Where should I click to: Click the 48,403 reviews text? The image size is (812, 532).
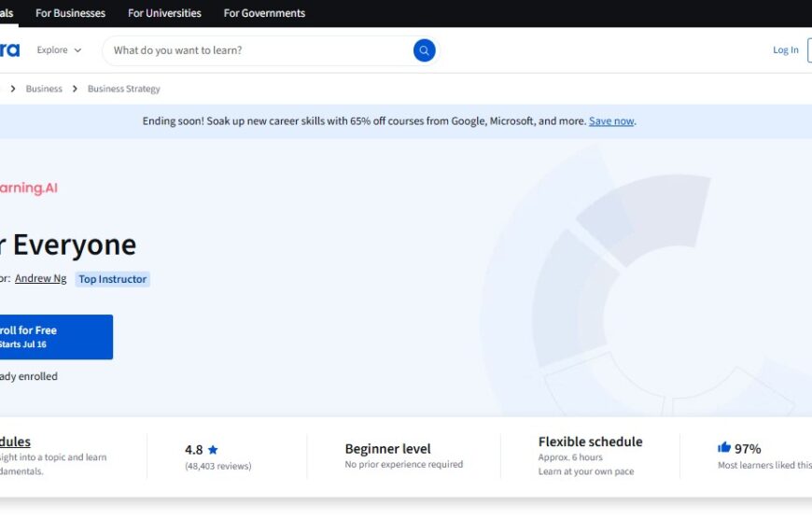tap(217, 466)
